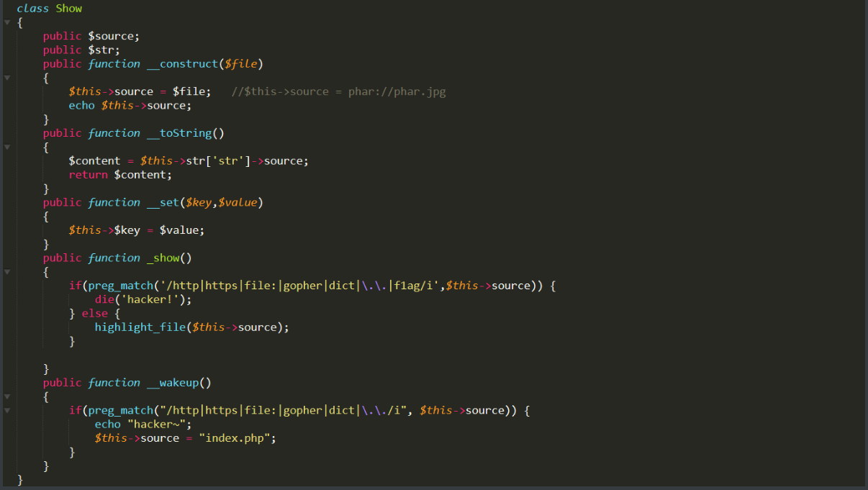Click 'return $content;' line
This screenshot has width=868, height=490.
click(x=120, y=175)
